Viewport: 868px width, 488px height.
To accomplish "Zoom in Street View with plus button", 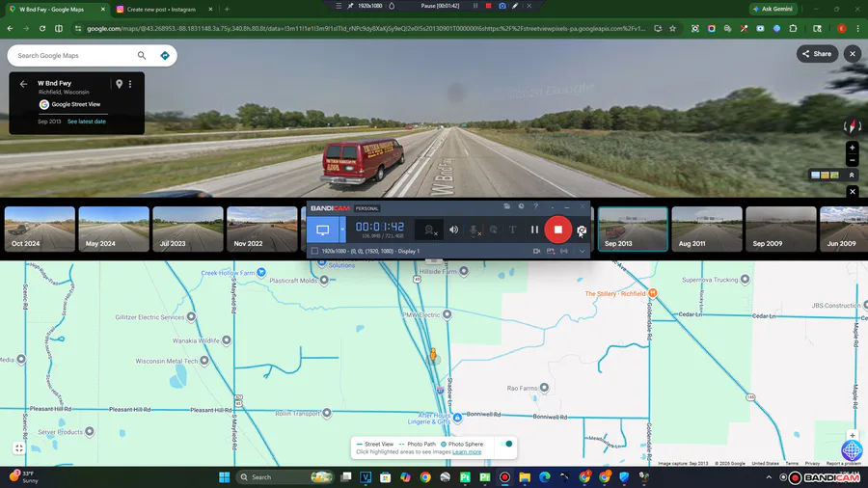I will pyautogui.click(x=853, y=148).
